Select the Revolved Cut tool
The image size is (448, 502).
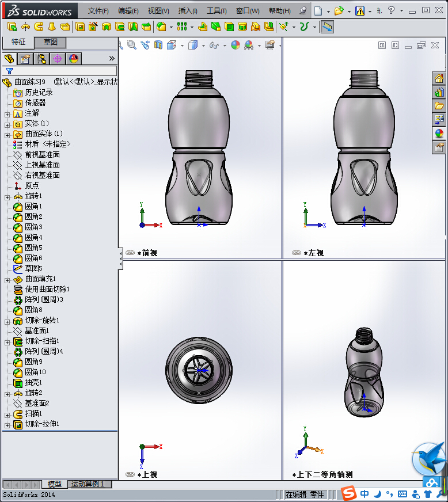[107, 26]
